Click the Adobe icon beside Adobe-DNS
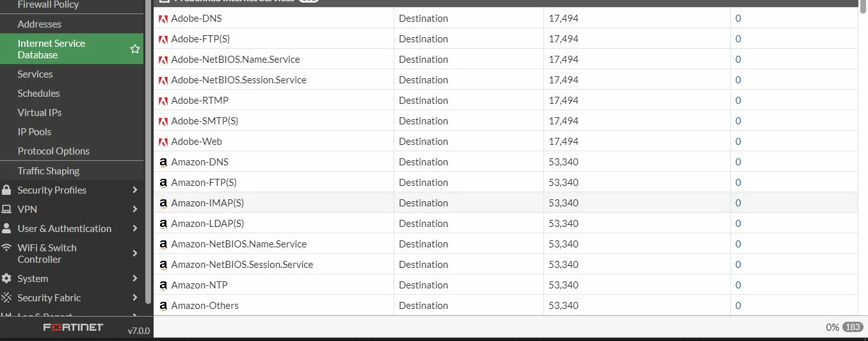The width and height of the screenshot is (868, 341). [x=163, y=19]
